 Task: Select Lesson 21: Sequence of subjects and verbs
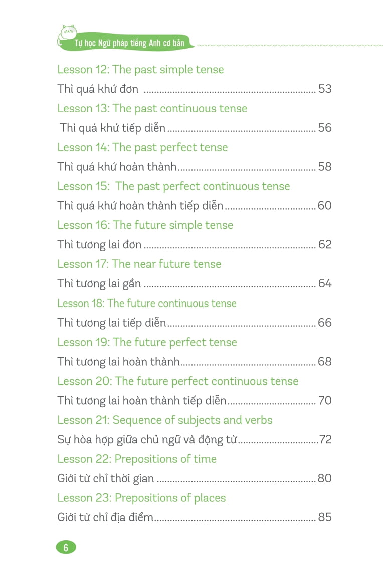[164, 420]
